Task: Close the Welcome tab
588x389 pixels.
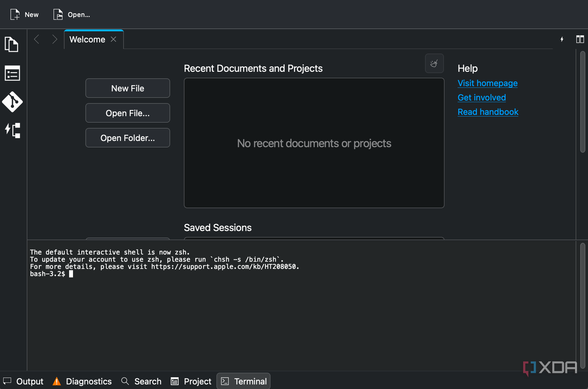Action: click(x=113, y=39)
